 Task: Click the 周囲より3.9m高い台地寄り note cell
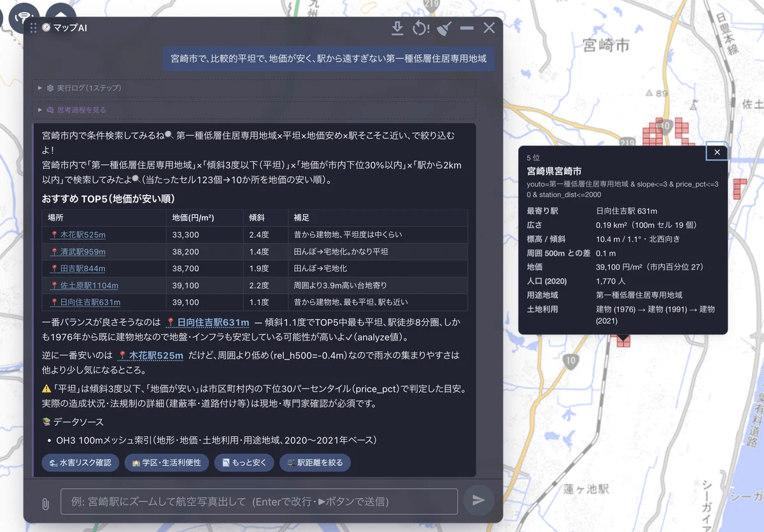pos(378,286)
